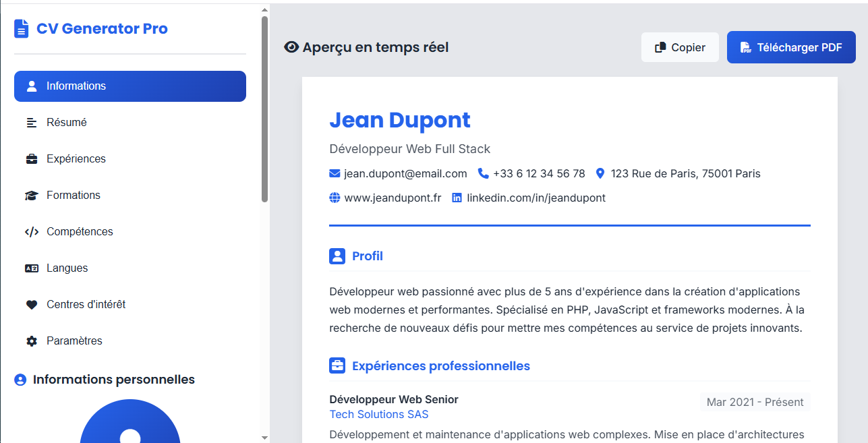Click the eye icon beside Aperçu en temps réel
This screenshot has width=868, height=443.
[x=291, y=47]
